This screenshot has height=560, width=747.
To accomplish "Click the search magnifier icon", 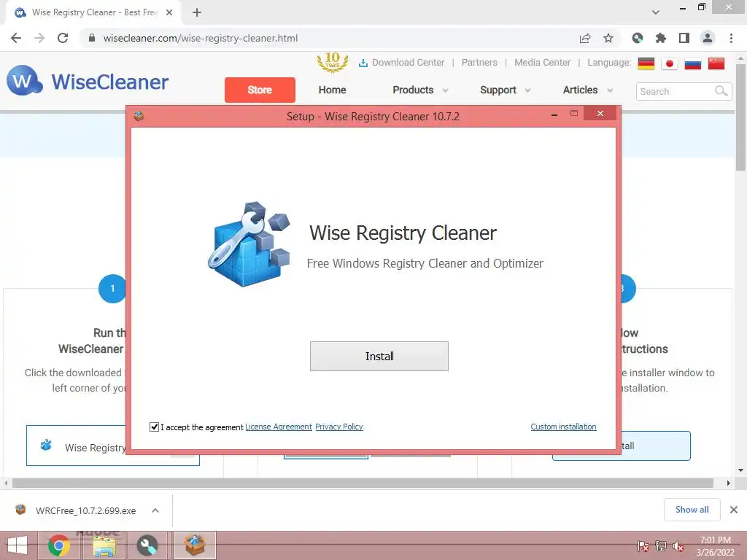I will click(x=721, y=91).
